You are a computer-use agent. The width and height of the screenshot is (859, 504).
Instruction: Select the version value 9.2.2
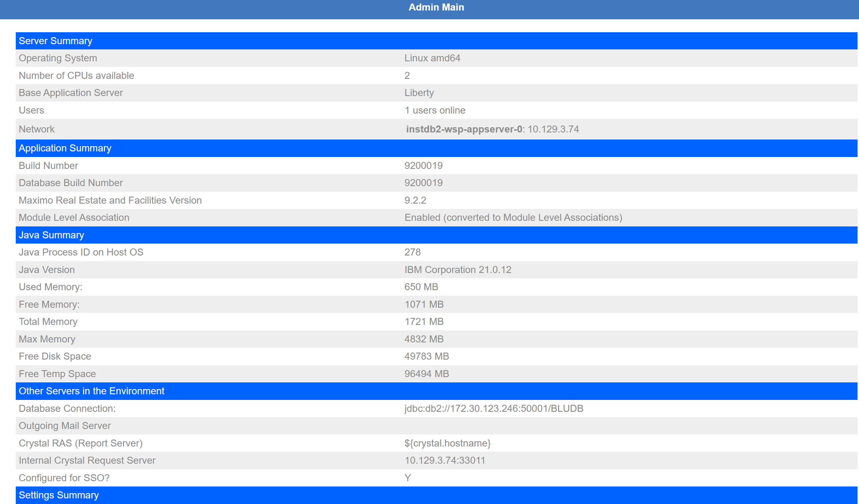click(415, 200)
